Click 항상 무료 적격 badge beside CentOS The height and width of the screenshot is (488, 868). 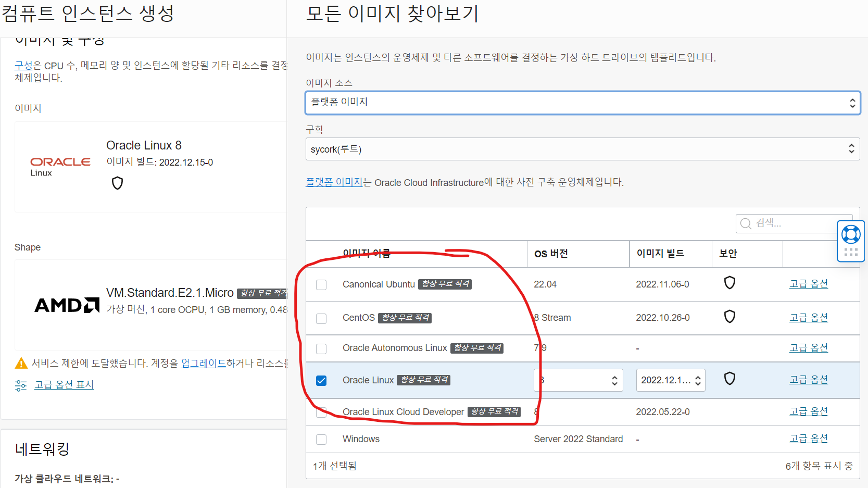click(x=405, y=318)
